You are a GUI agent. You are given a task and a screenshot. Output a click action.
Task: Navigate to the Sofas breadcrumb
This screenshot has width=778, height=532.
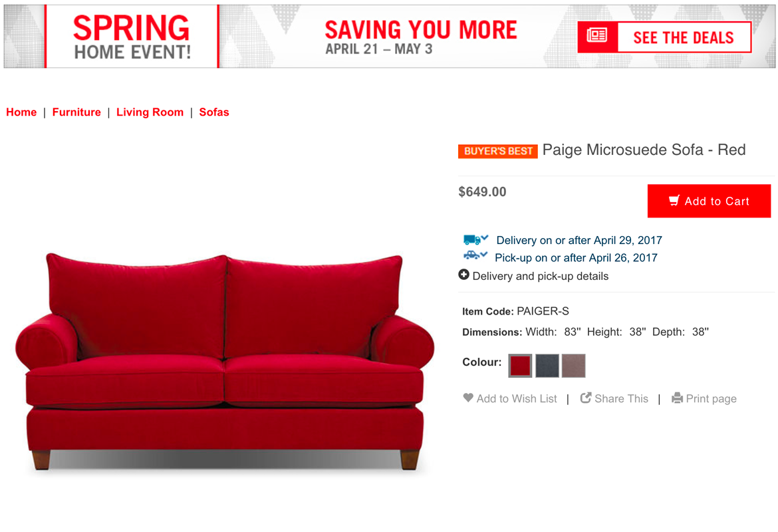pos(214,112)
